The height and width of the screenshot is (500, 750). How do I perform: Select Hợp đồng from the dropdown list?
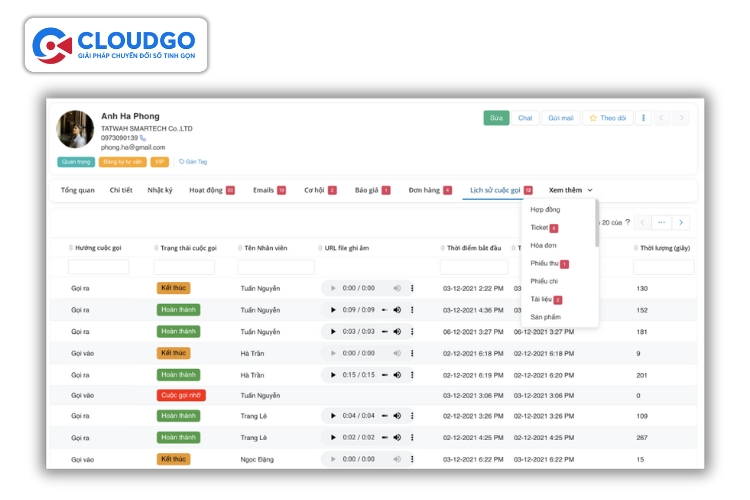coord(545,210)
